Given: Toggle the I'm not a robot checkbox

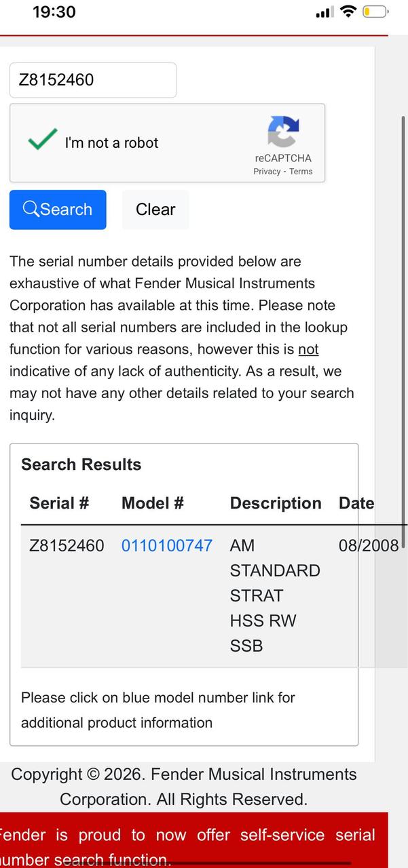Looking at the screenshot, I should (x=42, y=141).
